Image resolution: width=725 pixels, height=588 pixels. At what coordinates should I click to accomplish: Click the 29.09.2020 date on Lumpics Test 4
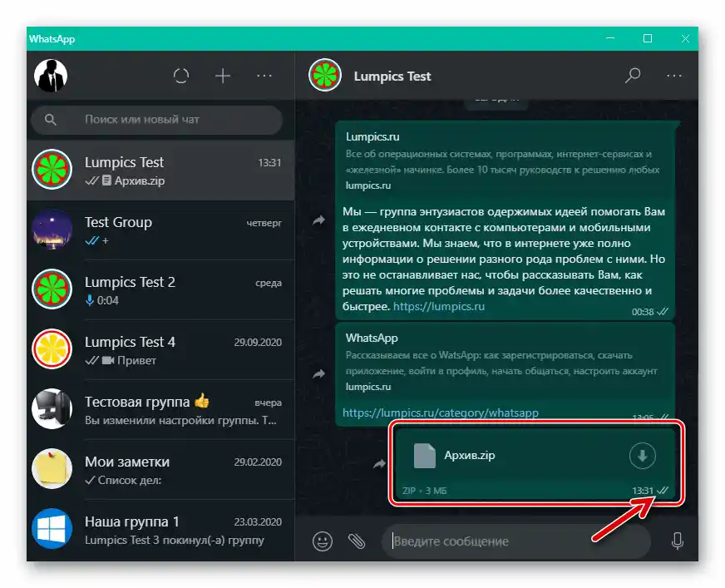tap(258, 343)
